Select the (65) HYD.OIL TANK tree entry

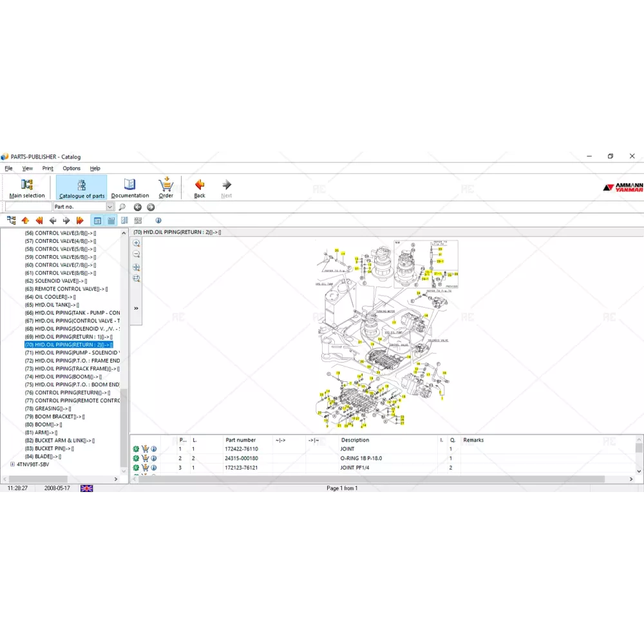coord(56,305)
